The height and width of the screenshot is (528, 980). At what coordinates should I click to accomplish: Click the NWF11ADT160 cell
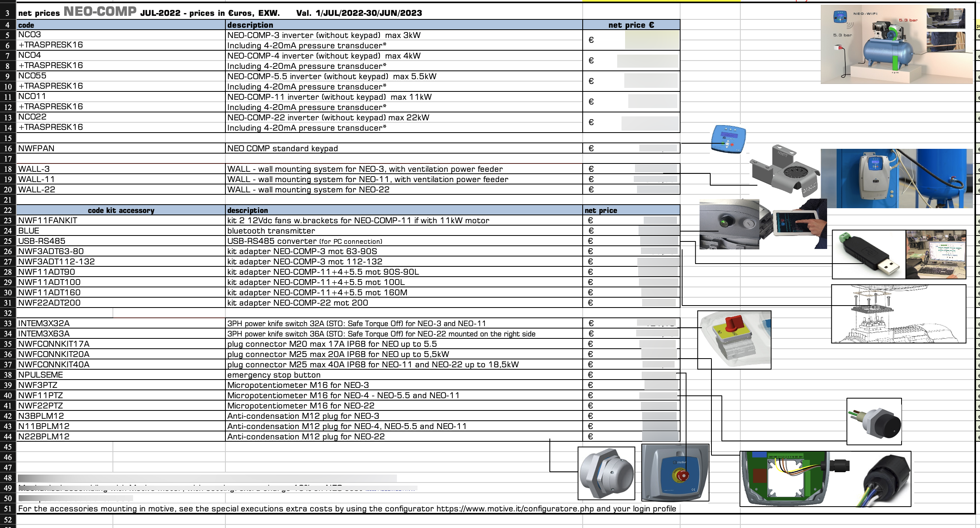[x=121, y=292]
